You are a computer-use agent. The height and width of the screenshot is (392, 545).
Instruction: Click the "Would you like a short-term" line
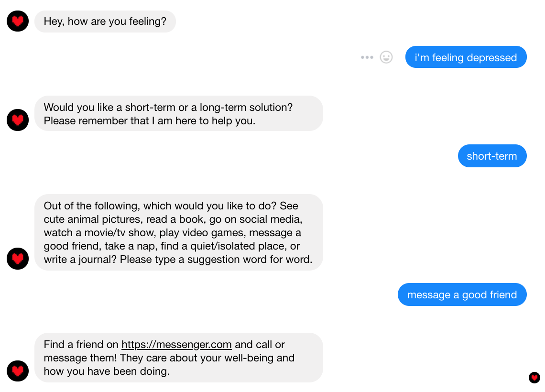pyautogui.click(x=168, y=107)
